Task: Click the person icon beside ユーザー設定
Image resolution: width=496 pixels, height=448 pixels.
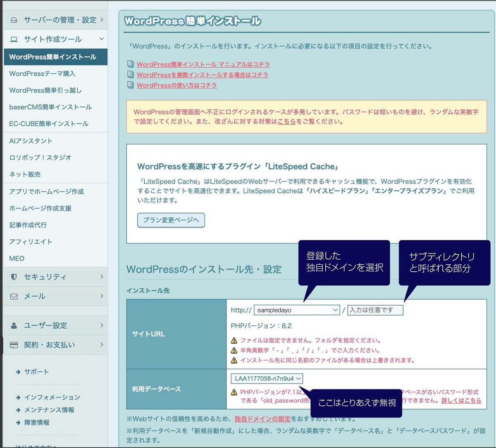Action: (x=14, y=325)
